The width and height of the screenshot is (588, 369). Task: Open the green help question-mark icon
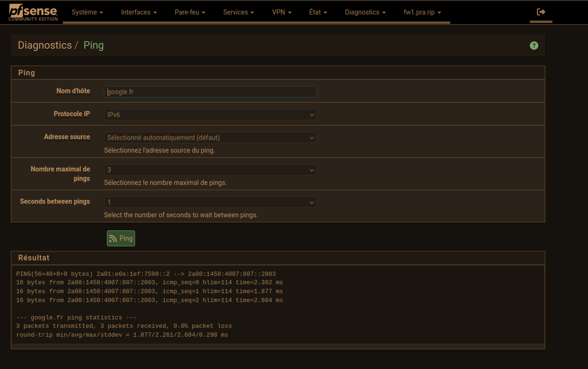click(x=534, y=45)
